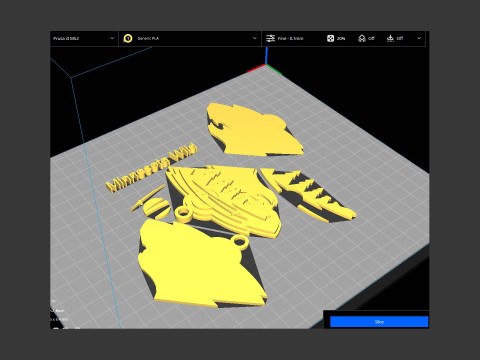The image size is (480, 360).
Task: Expand the print settings panel chevron
Action: click(419, 38)
